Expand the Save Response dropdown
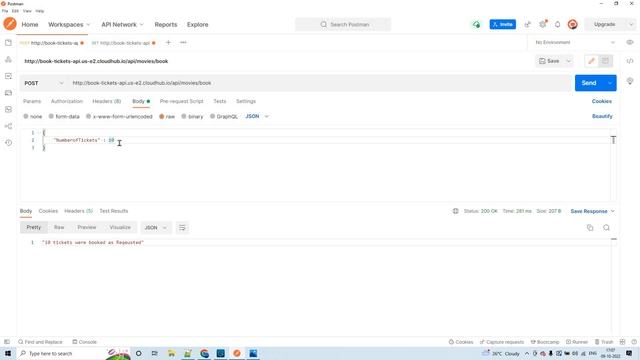Screen dimensions: 640x360 click(612, 211)
